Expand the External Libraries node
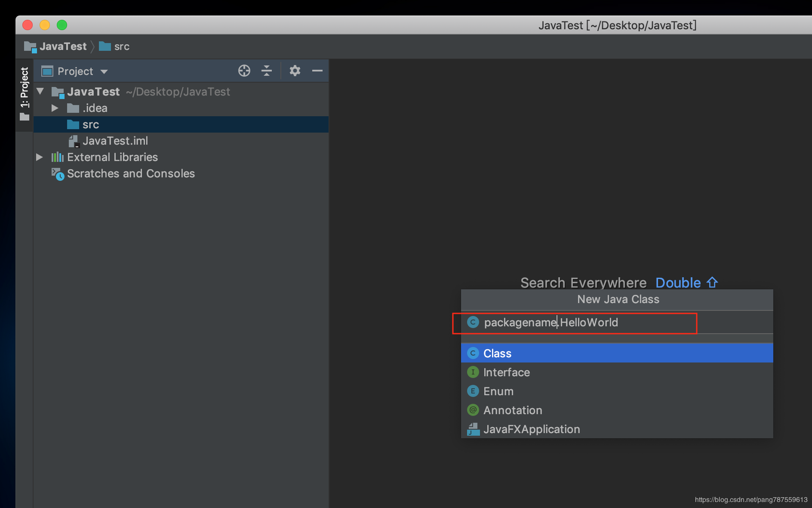 pos(40,157)
